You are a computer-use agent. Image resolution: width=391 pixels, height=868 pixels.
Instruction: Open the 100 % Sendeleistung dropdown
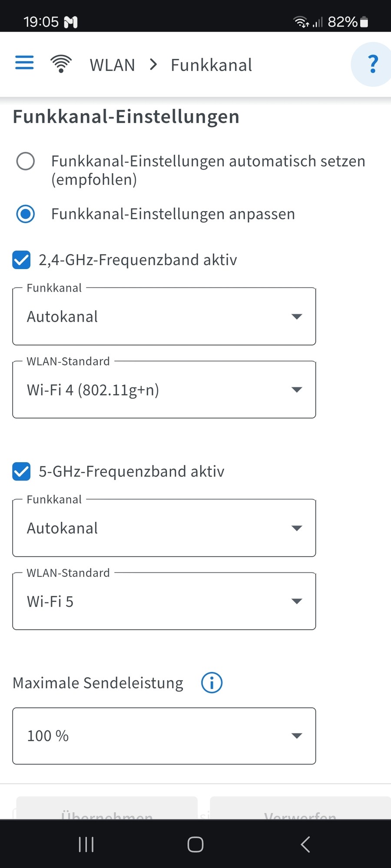point(164,736)
